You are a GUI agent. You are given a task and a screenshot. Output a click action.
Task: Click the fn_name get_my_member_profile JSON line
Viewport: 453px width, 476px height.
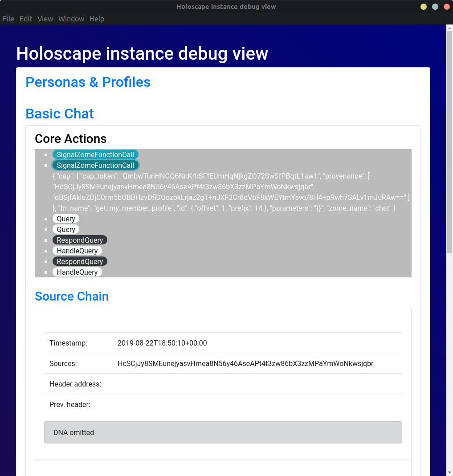pos(224,208)
